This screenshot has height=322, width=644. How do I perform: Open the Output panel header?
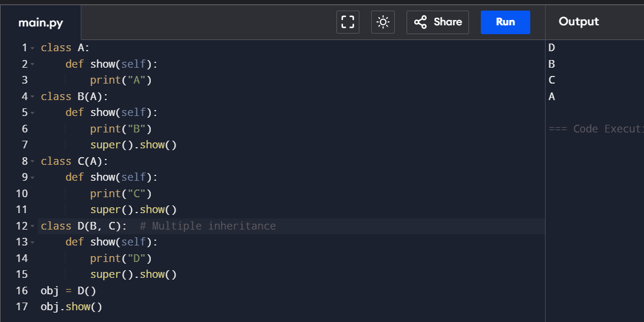click(x=579, y=21)
